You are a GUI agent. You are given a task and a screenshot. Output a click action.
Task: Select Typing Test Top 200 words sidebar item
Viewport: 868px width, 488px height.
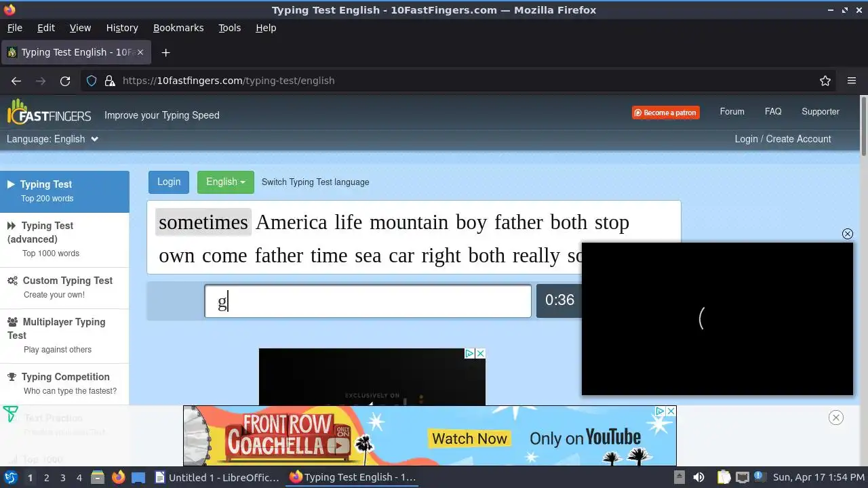(x=64, y=192)
